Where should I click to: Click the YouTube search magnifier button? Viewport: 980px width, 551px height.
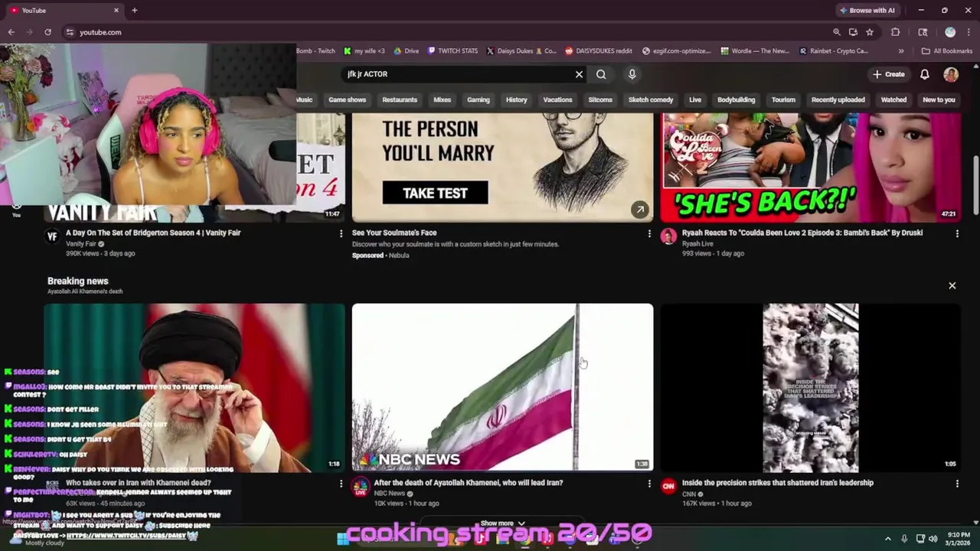[x=601, y=74]
